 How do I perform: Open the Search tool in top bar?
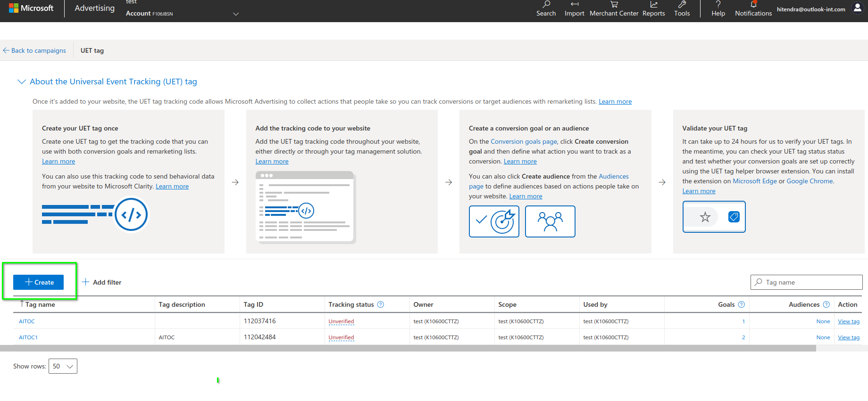[x=546, y=9]
